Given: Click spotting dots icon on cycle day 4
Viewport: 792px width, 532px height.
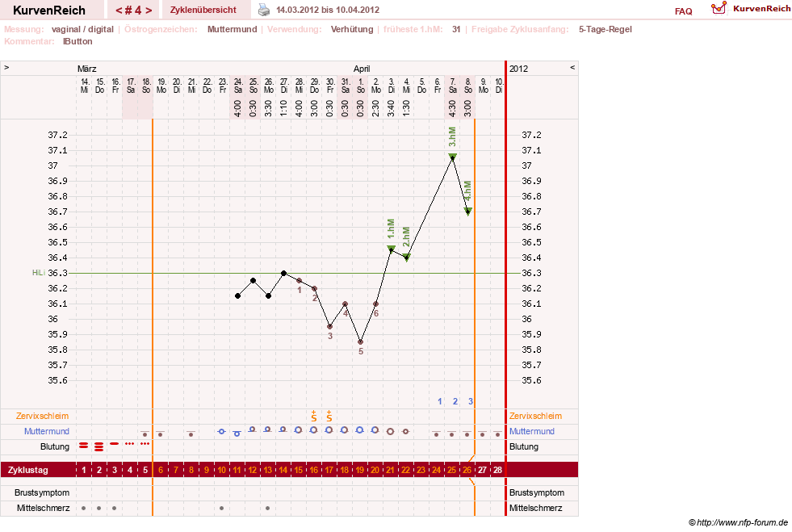Looking at the screenshot, I should pyautogui.click(x=130, y=443).
